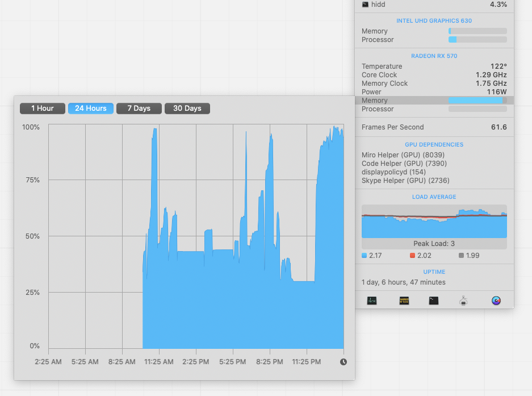Click the Core Clock 1.29 GHz row
Screen dimensions: 532x396
pyautogui.click(x=434, y=75)
